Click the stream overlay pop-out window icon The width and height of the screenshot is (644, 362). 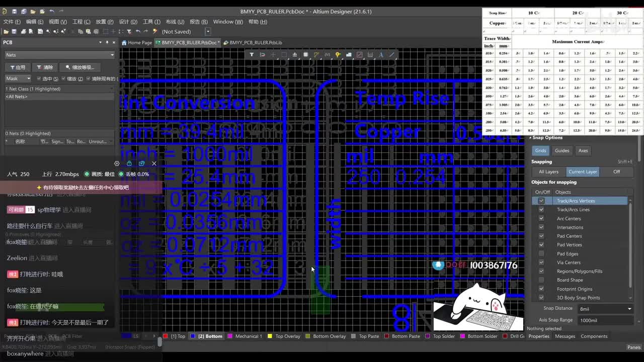tap(141, 163)
